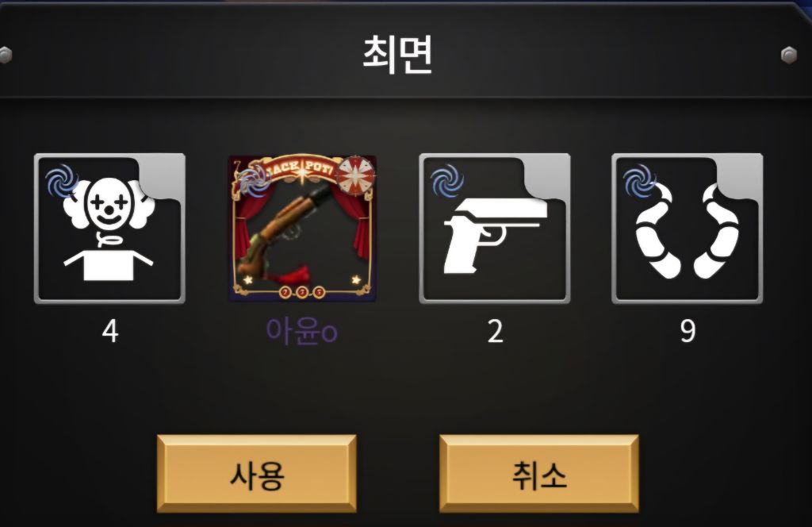
Task: Click the 취소 (cancel) button
Action: tap(539, 474)
